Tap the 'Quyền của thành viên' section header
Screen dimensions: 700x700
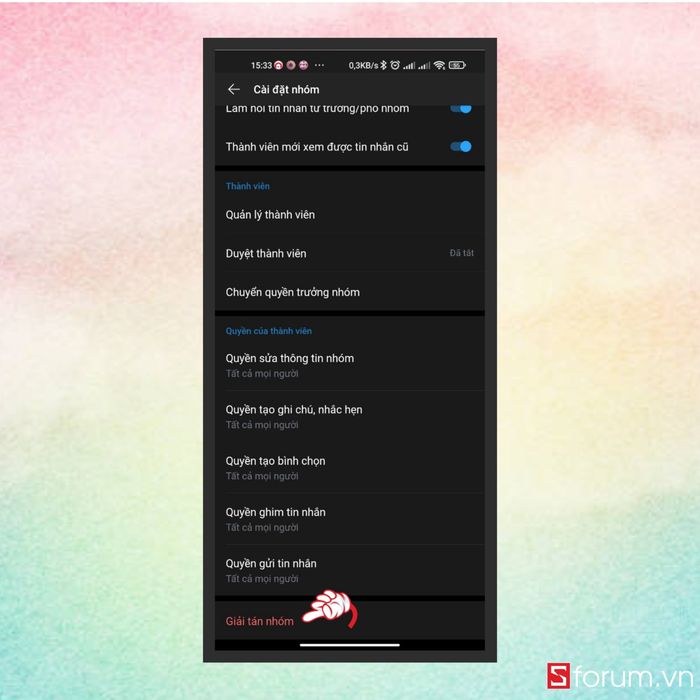tap(268, 331)
